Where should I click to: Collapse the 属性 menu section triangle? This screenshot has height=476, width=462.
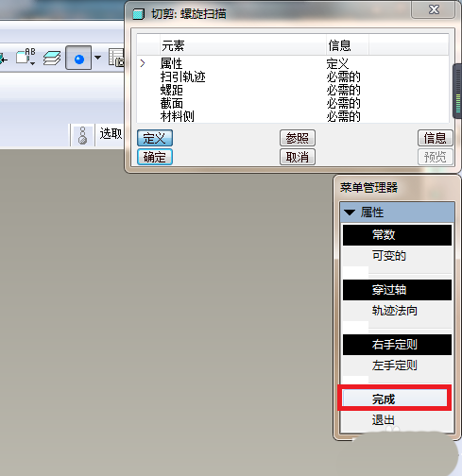point(350,212)
